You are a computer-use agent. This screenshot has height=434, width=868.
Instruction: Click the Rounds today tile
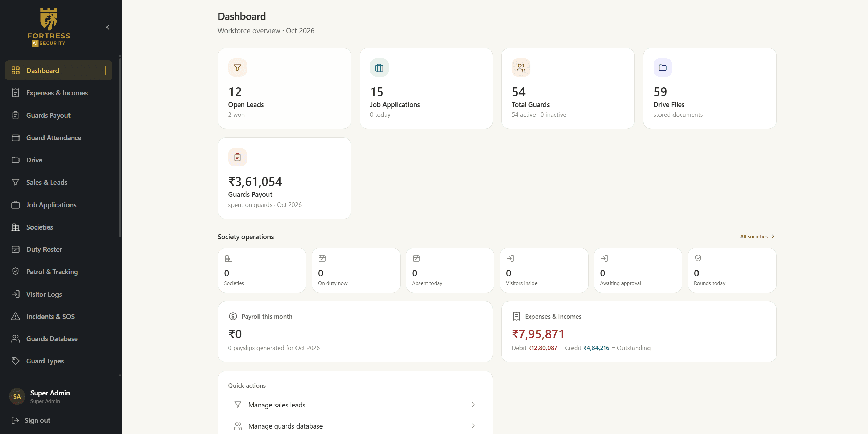(x=732, y=270)
